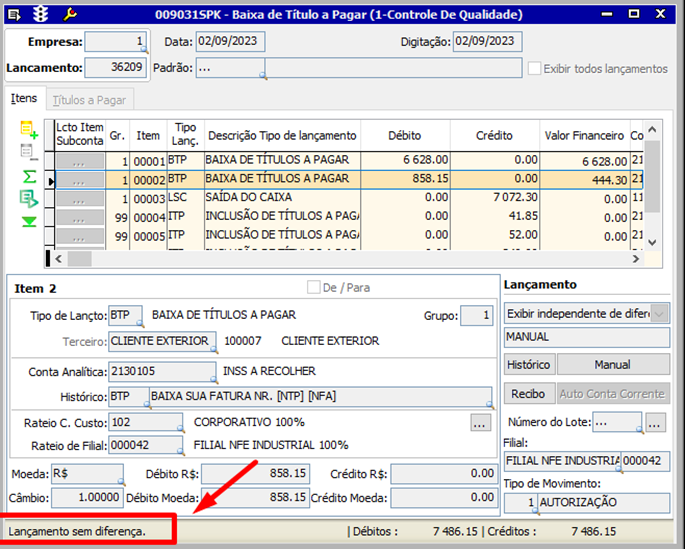
Task: Click the green document arrow icon in sidebar
Action: (28, 199)
